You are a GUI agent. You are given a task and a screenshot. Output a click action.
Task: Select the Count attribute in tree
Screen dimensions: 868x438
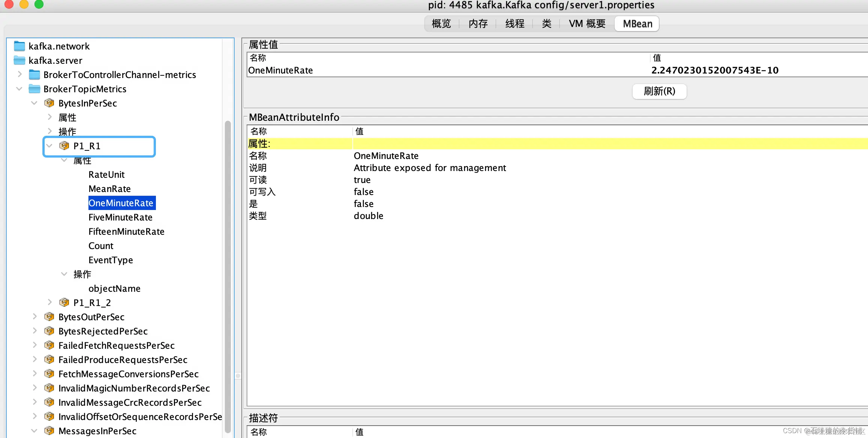pyautogui.click(x=101, y=246)
